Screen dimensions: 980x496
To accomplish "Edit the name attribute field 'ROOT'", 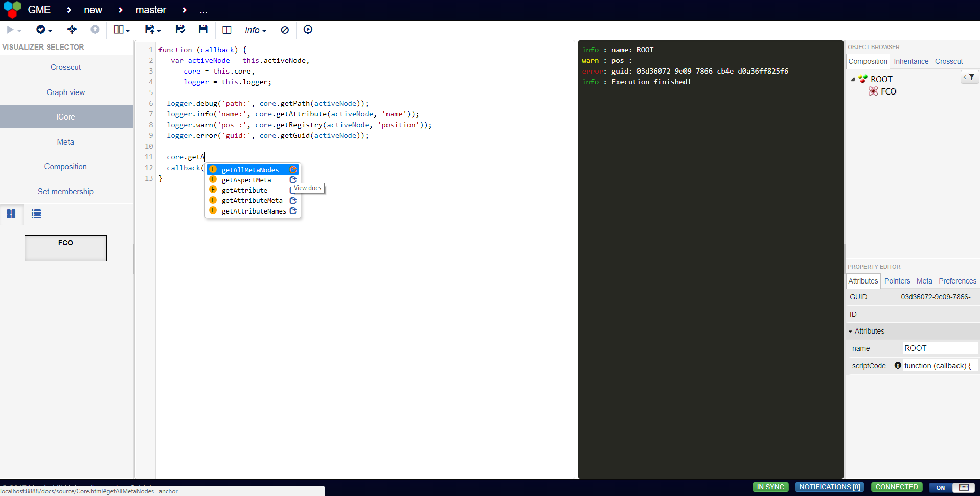I will [940, 348].
